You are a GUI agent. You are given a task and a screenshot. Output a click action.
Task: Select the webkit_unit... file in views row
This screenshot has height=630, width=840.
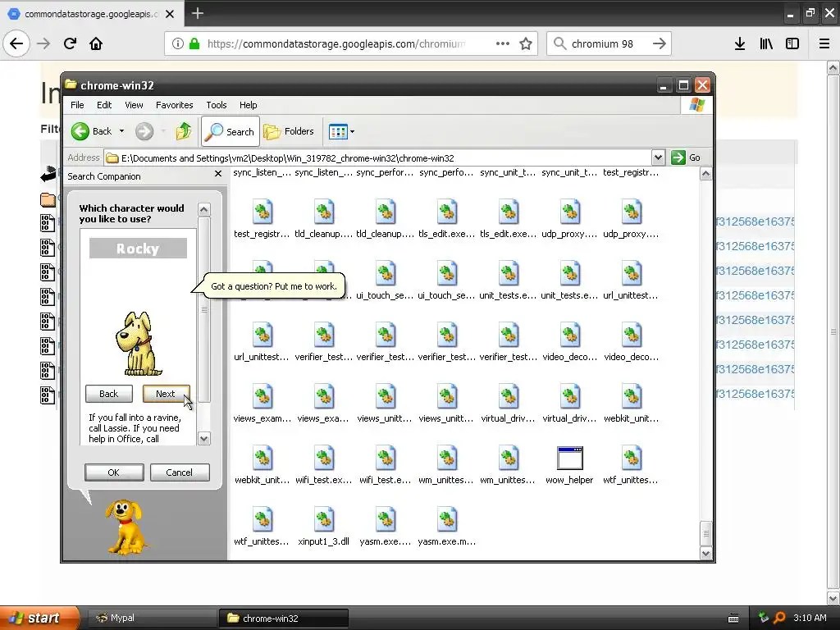click(631, 397)
